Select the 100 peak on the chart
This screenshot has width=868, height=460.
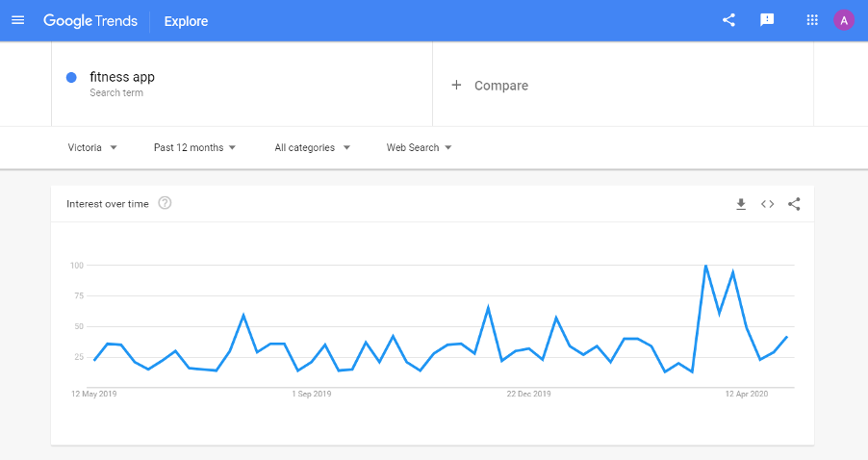coord(705,266)
